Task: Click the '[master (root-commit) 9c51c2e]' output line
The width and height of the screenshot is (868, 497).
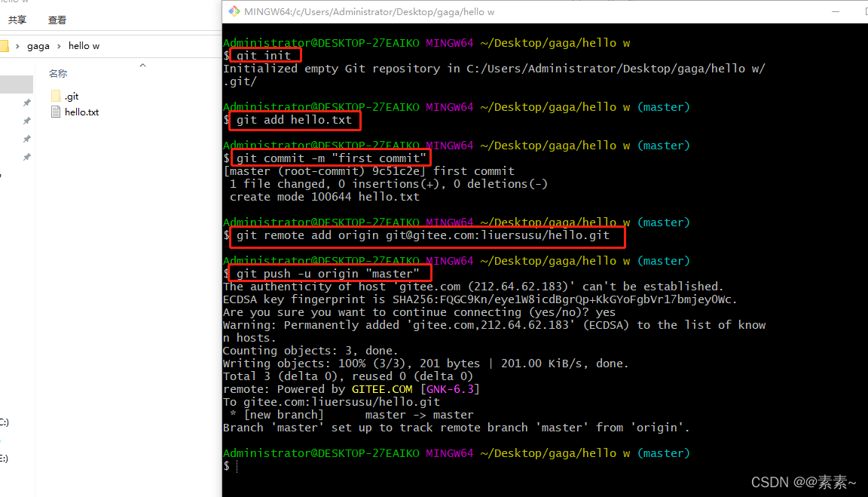Action: point(368,171)
